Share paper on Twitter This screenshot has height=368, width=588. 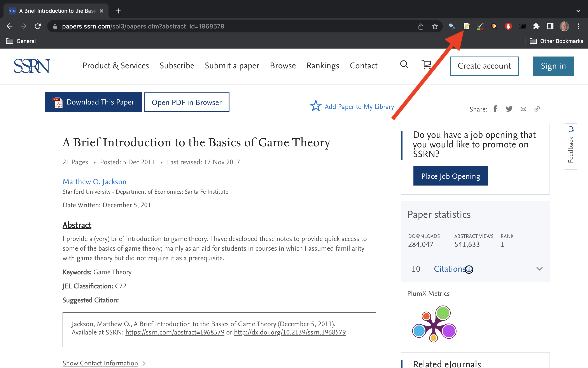coord(509,109)
